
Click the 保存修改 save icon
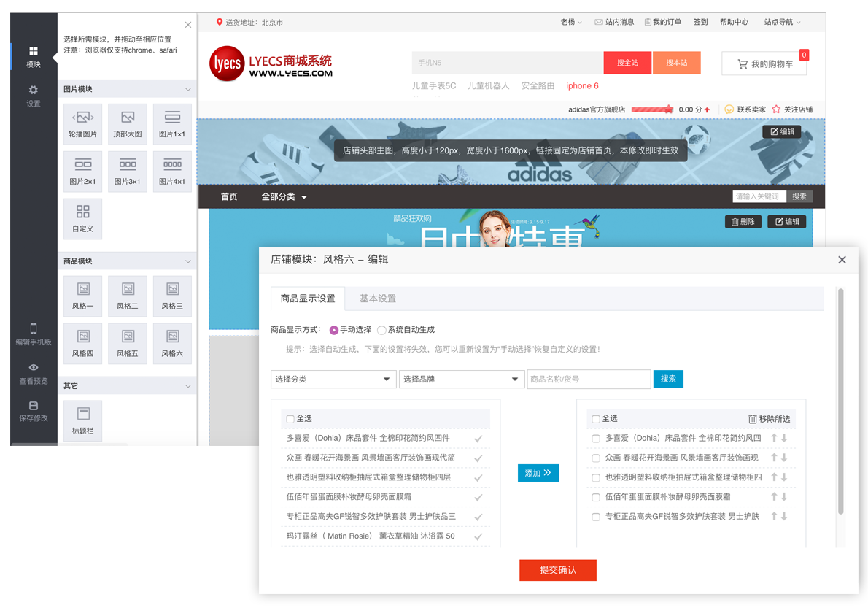coord(34,412)
